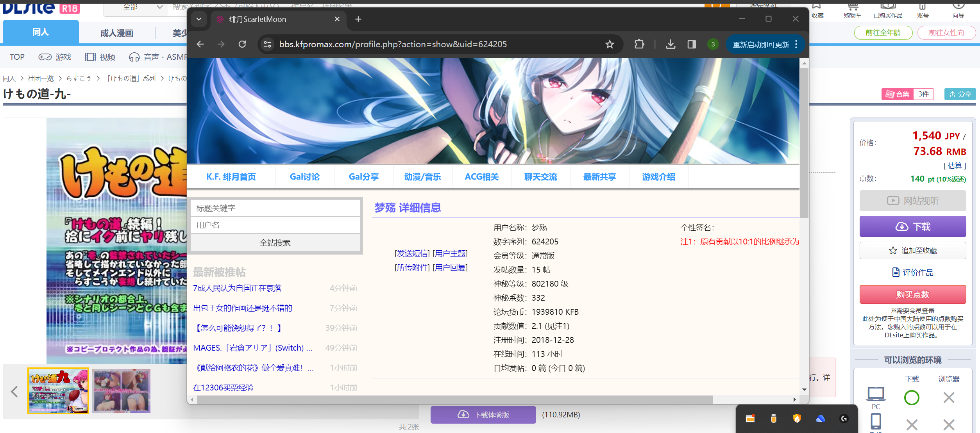Click 前往女性向 on DLsite

946,33
